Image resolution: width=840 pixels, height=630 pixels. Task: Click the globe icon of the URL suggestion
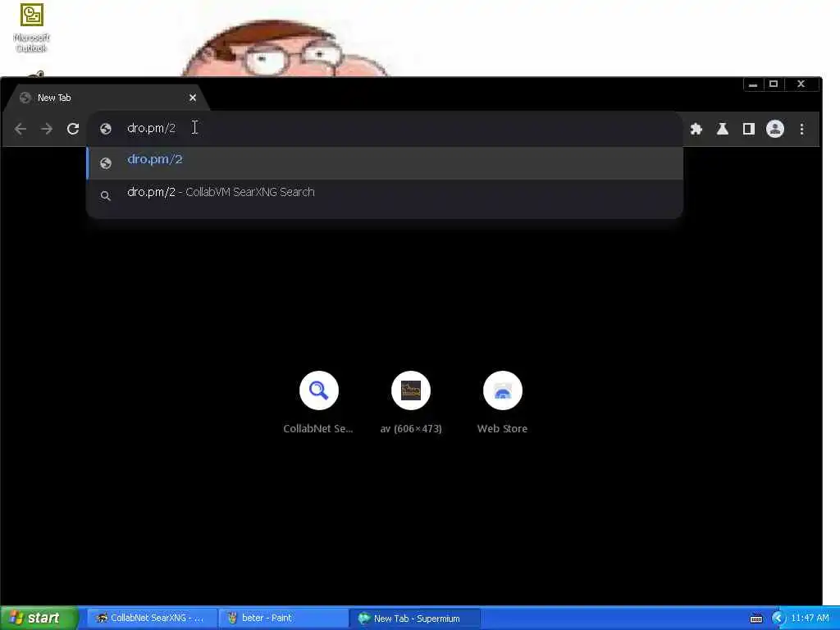[106, 163]
